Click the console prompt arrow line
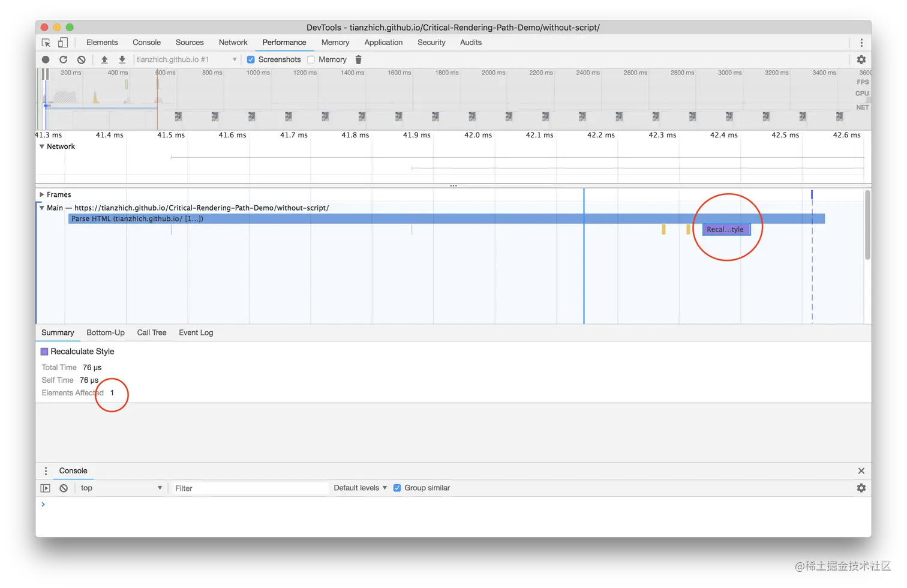This screenshot has height=588, width=907. pyautogui.click(x=43, y=505)
